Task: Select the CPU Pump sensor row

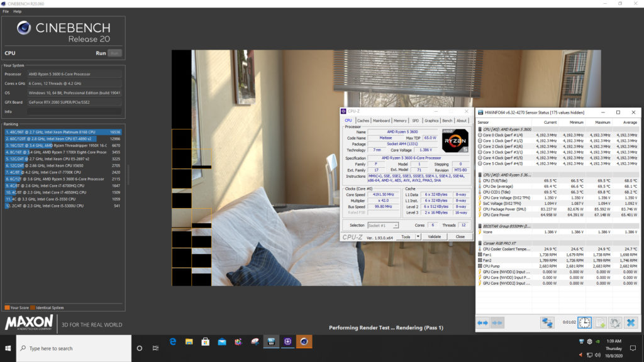Action: pos(558,266)
